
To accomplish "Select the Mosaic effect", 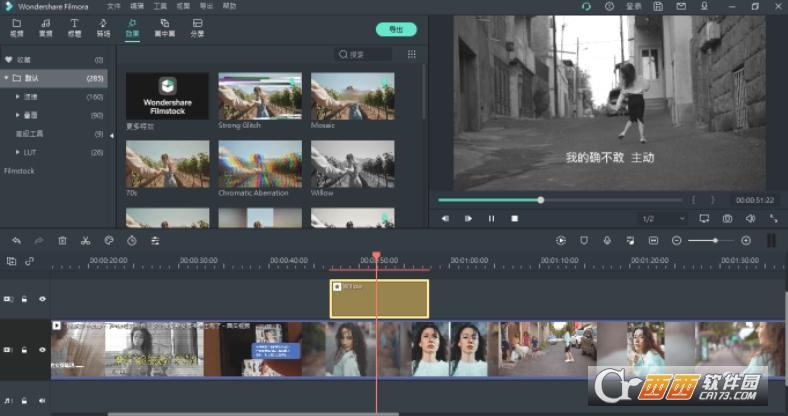I will [x=352, y=96].
